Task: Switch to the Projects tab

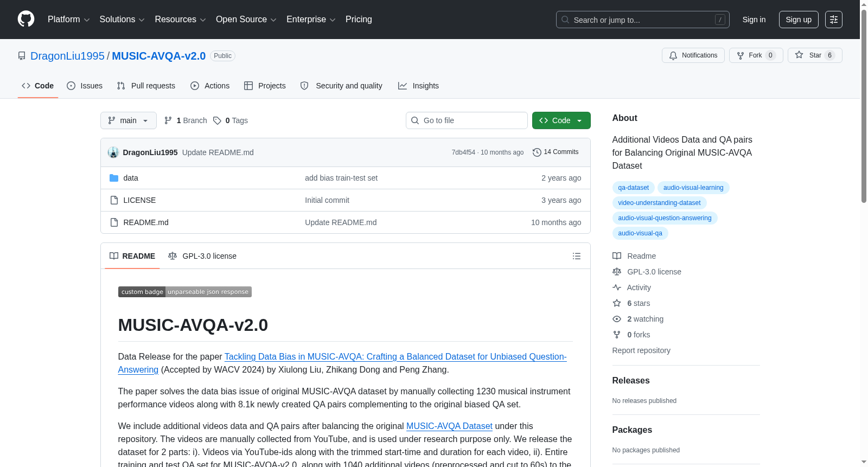Action: tap(265, 86)
